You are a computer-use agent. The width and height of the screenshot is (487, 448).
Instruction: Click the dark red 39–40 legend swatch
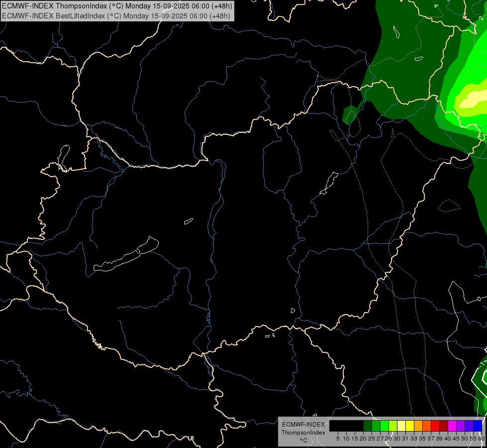click(x=444, y=426)
